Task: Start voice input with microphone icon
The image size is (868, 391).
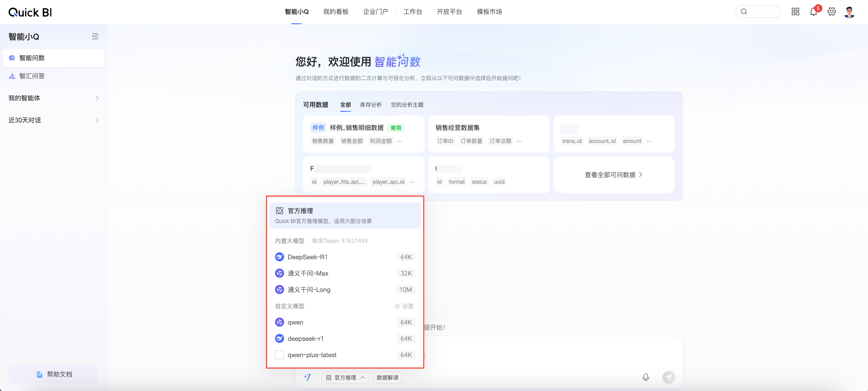Action: coord(646,377)
